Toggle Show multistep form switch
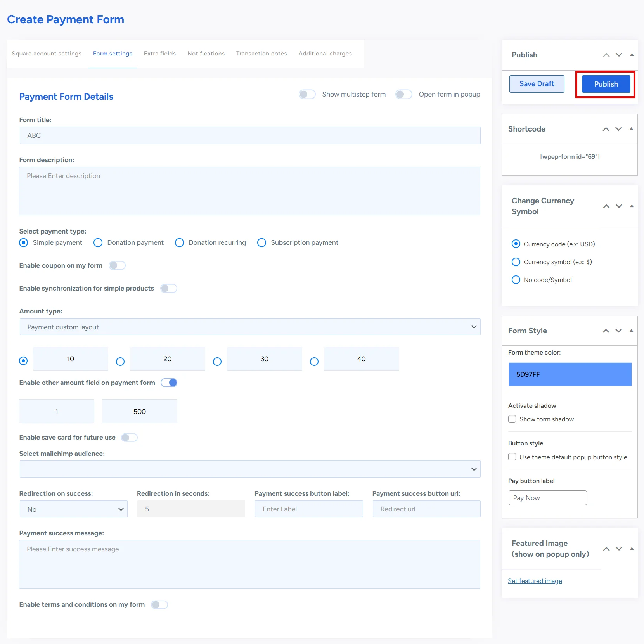The image size is (644, 644). coord(307,94)
